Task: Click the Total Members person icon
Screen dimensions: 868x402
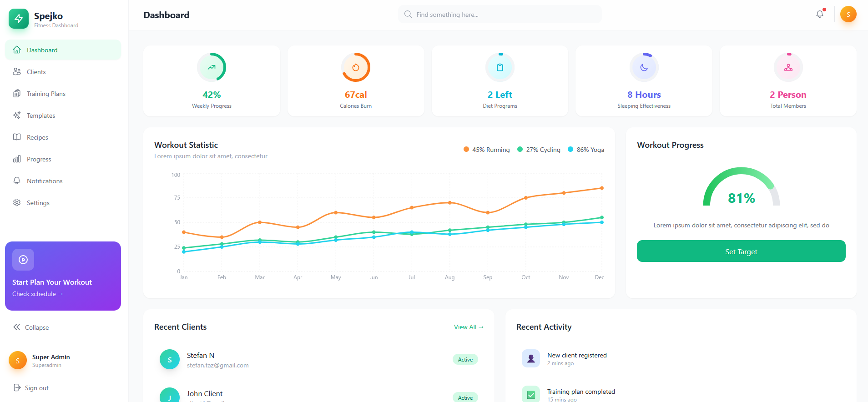Action: [788, 67]
